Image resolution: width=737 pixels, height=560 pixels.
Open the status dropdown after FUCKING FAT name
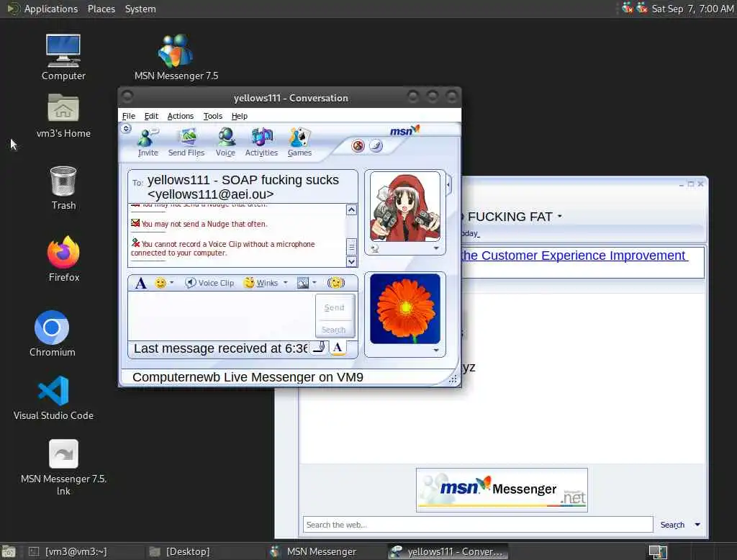click(560, 216)
